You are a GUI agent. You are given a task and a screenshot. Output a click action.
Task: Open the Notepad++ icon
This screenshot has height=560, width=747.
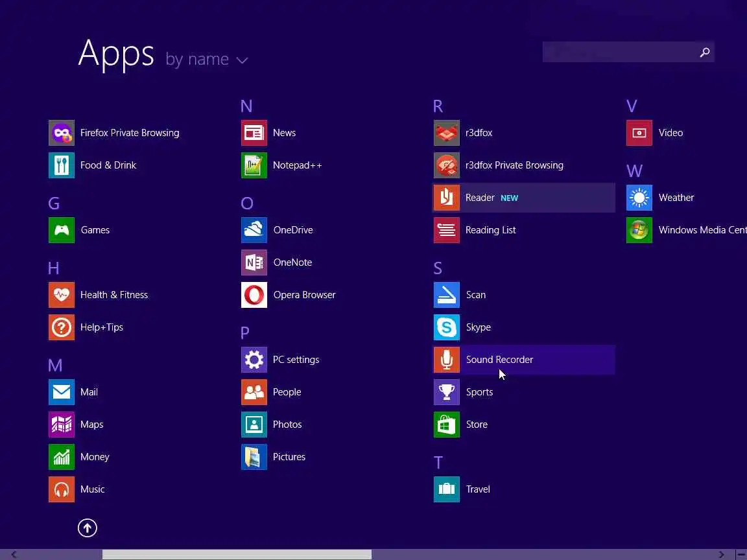(254, 165)
